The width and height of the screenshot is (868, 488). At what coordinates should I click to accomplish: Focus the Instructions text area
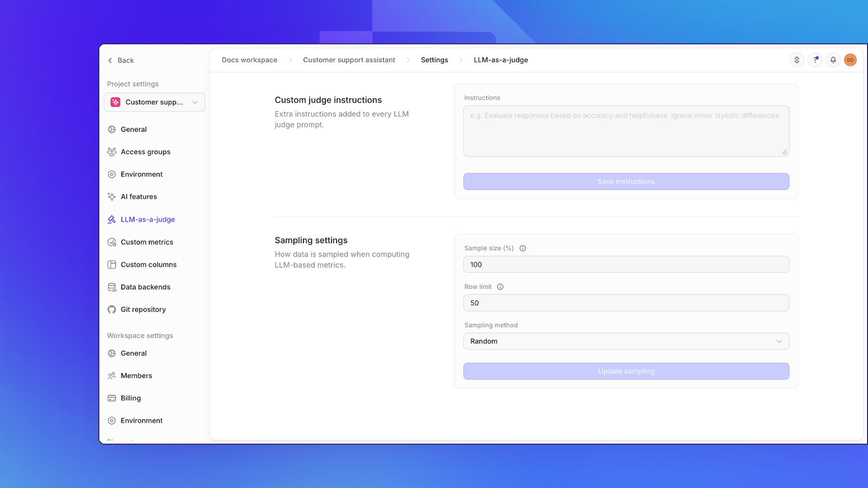click(626, 131)
